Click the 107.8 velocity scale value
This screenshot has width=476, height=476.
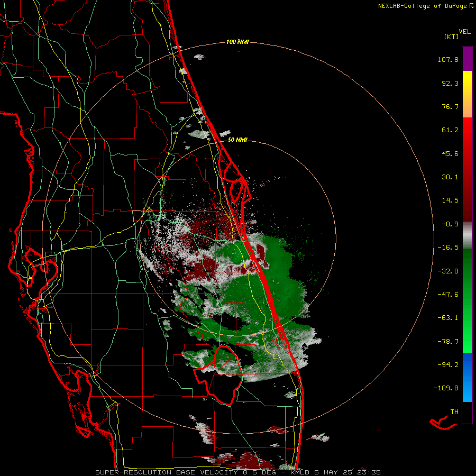(x=448, y=59)
